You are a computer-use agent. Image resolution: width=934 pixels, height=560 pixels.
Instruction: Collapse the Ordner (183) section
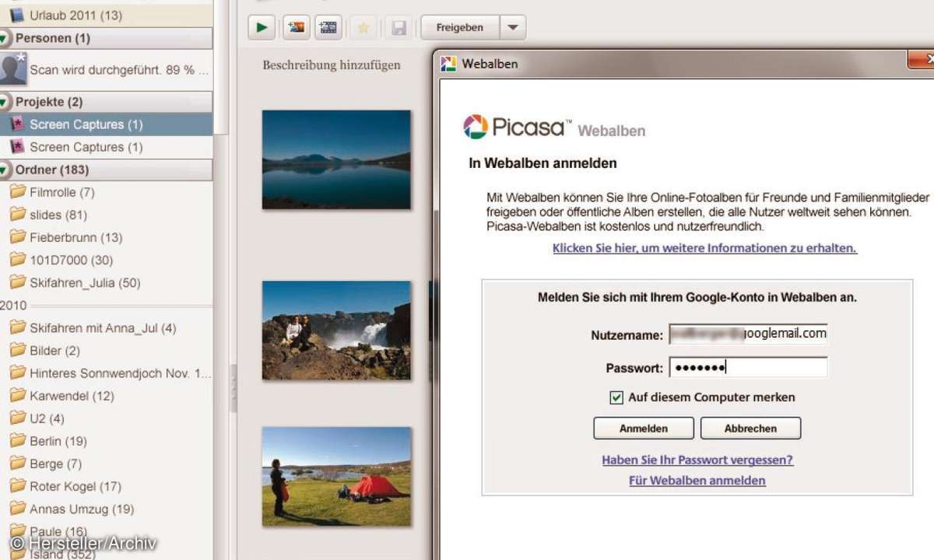5,170
